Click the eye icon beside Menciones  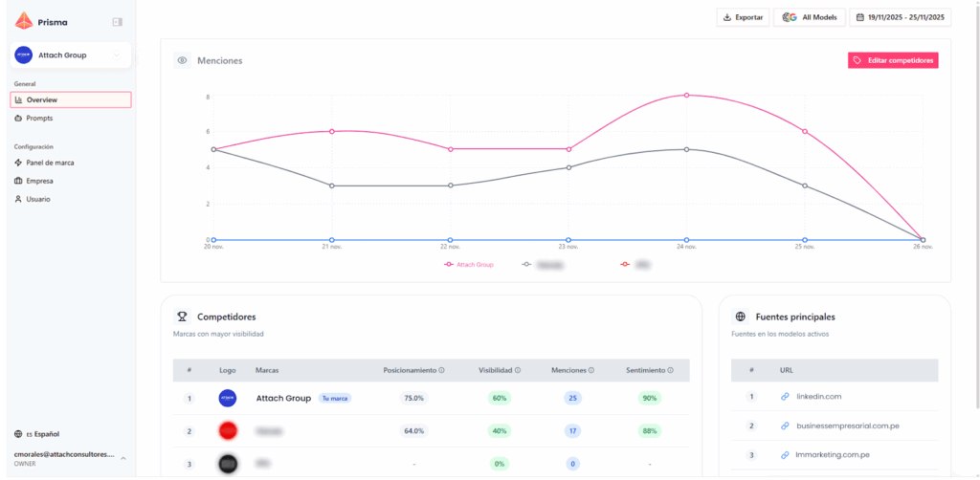[x=182, y=60]
